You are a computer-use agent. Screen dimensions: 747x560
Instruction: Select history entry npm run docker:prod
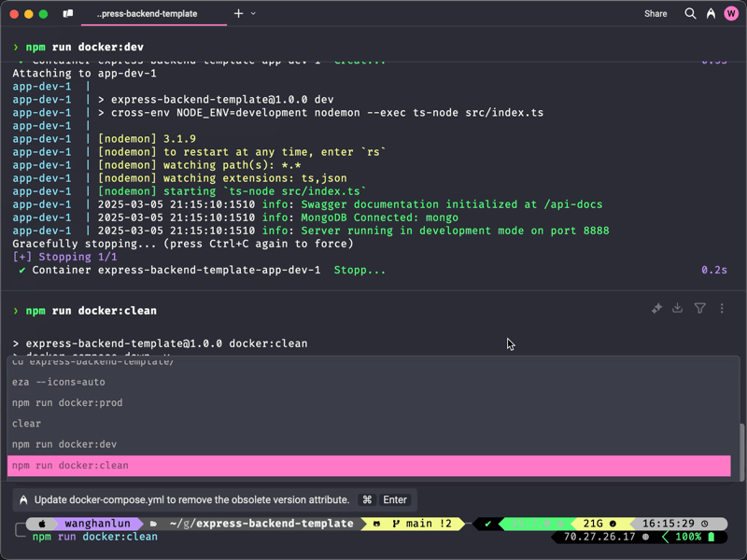(369, 403)
